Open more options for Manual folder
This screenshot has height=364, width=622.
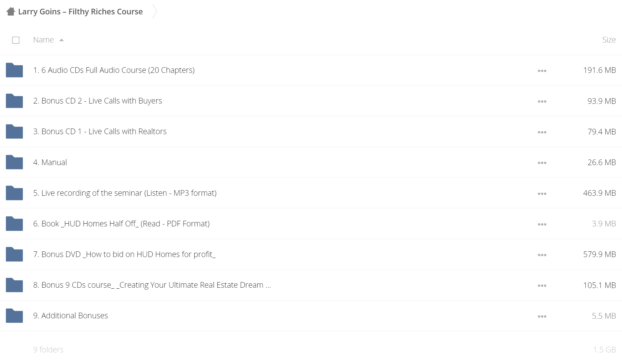click(x=542, y=163)
